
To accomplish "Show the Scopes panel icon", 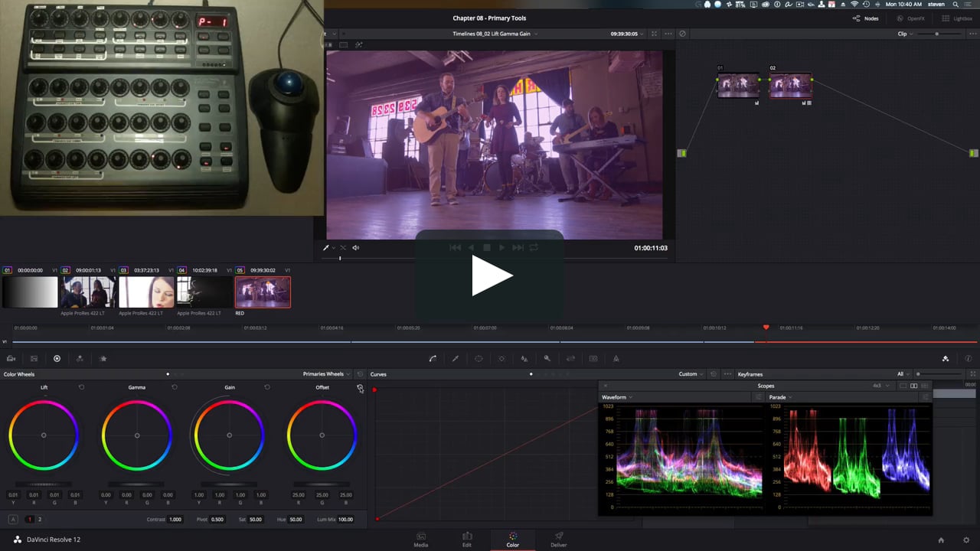I will (946, 358).
